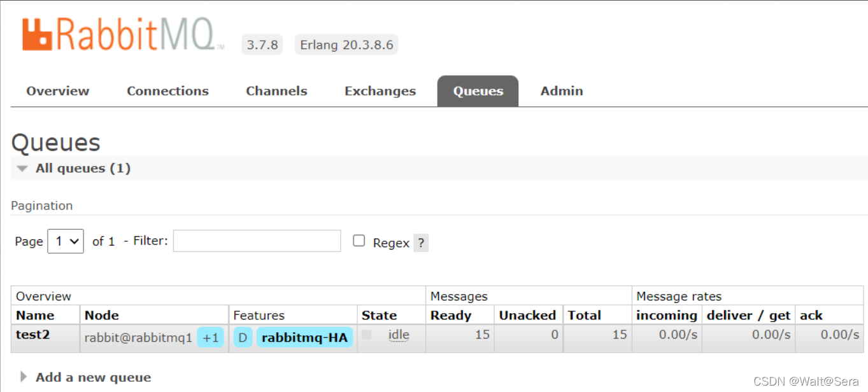The image size is (868, 392).
Task: Sort by the Node column header
Action: (102, 316)
